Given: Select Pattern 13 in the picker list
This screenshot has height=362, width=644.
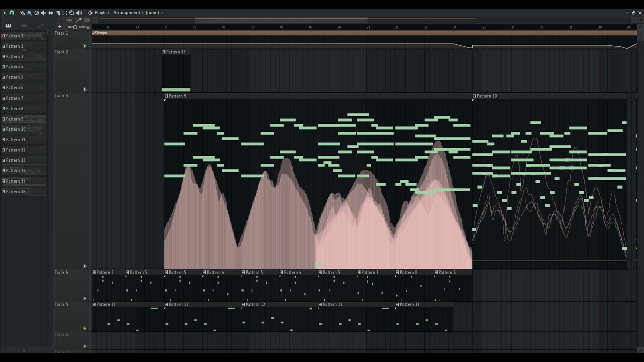Looking at the screenshot, I should click(24, 160).
